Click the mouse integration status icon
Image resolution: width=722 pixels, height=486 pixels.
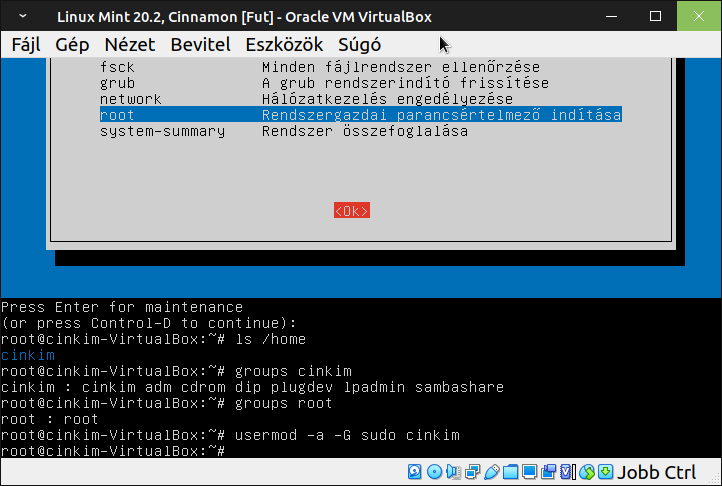pyautogui.click(x=587, y=472)
